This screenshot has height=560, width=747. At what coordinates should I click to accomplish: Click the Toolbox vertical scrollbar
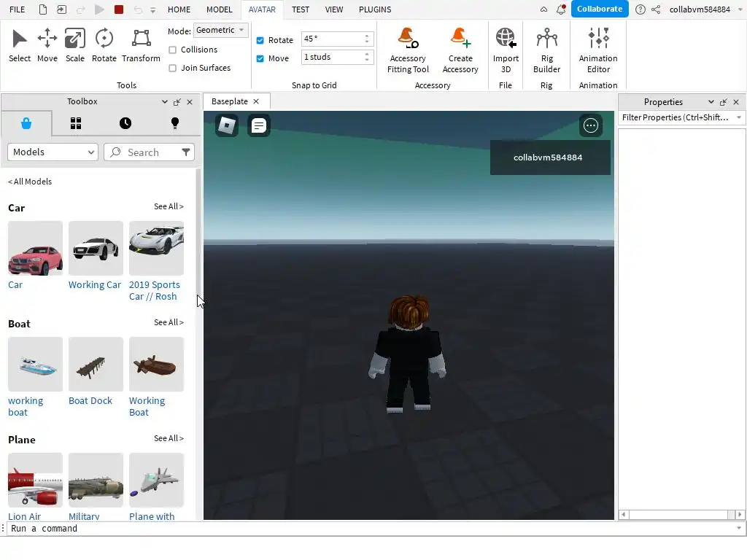198,233
